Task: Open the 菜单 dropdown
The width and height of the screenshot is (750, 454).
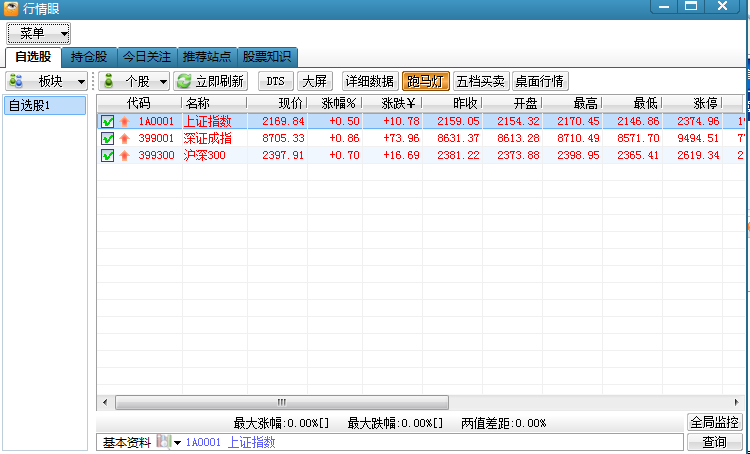Action: pyautogui.click(x=38, y=33)
